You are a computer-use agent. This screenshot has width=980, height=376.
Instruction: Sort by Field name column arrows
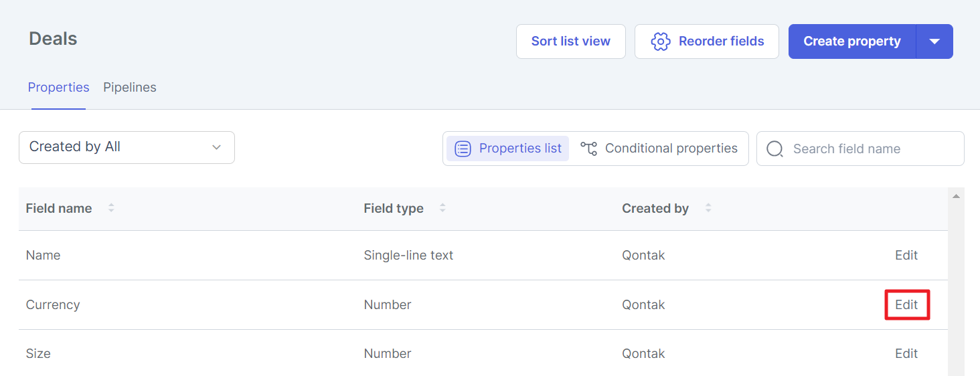(x=111, y=208)
